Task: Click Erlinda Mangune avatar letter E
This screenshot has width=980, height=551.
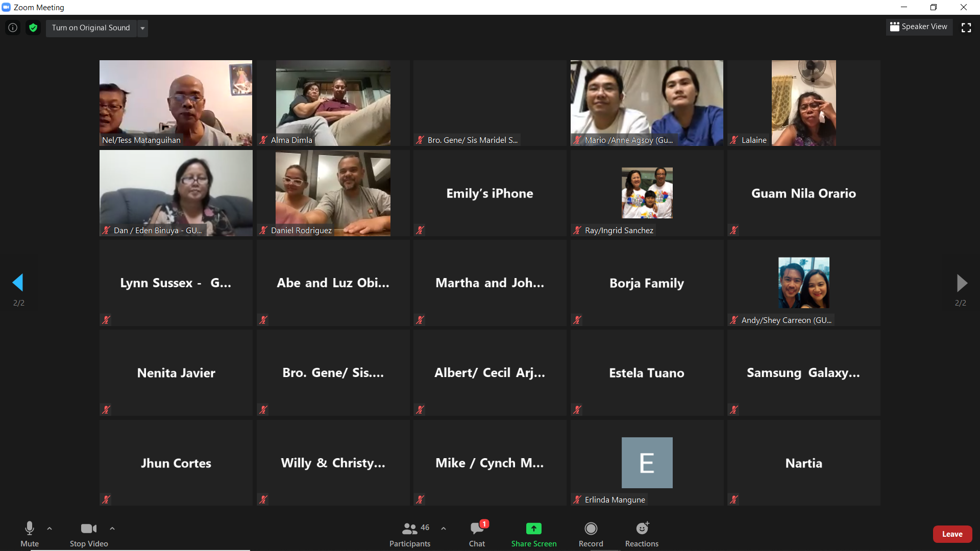Action: coord(647,463)
